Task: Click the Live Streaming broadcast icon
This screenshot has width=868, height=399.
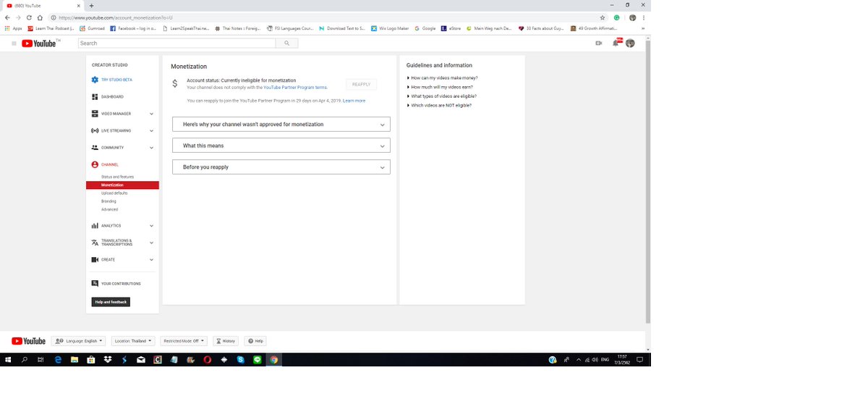Action: (95, 131)
